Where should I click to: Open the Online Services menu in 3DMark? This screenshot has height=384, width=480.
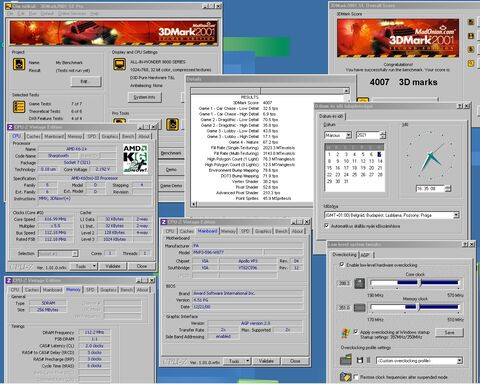(x=72, y=14)
